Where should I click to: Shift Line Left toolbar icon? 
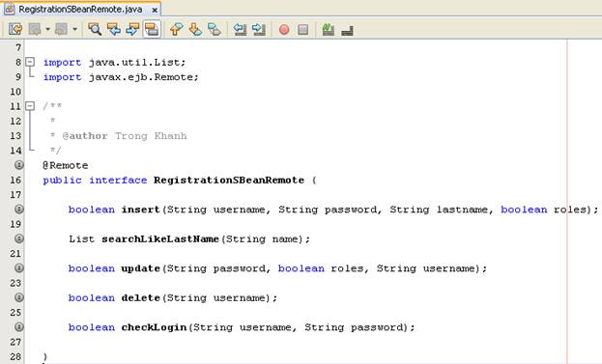[x=240, y=30]
